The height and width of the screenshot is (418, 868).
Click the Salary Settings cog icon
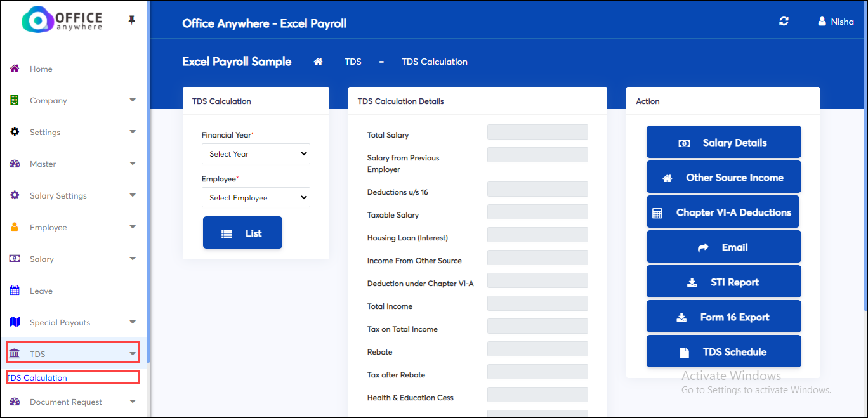pyautogui.click(x=15, y=195)
